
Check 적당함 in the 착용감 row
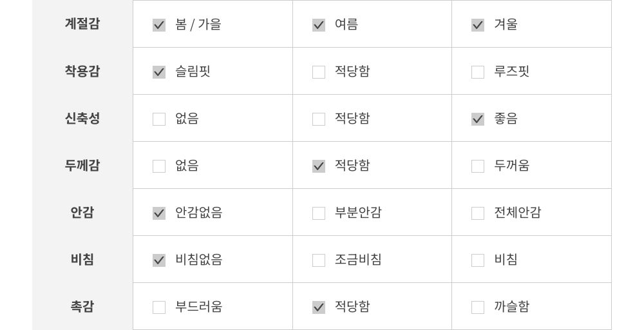coord(319,72)
